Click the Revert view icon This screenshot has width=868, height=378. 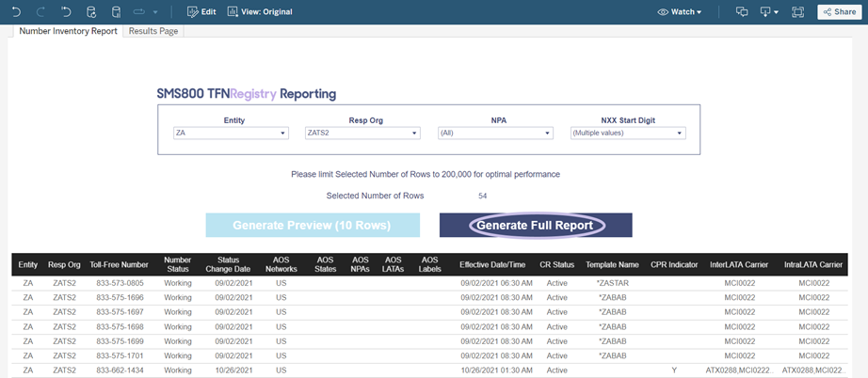[x=66, y=11]
